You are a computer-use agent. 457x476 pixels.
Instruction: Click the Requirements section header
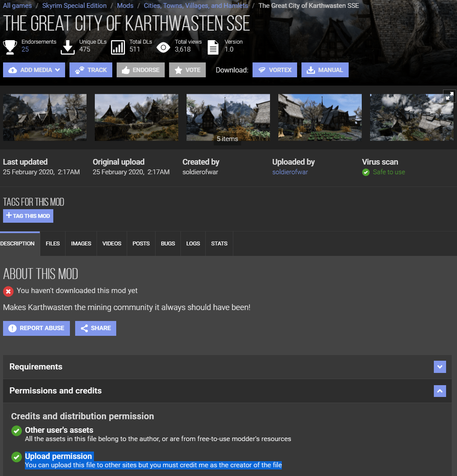point(228,367)
